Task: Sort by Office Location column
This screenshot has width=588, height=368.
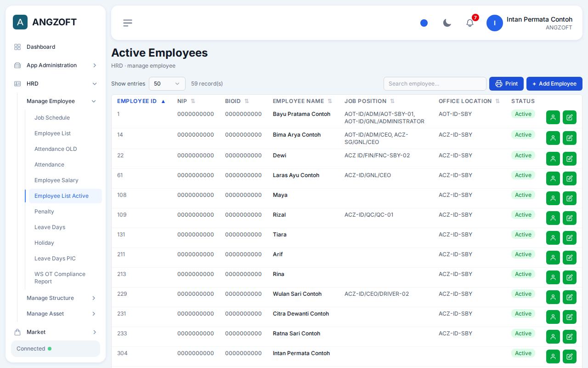Action: 469,101
